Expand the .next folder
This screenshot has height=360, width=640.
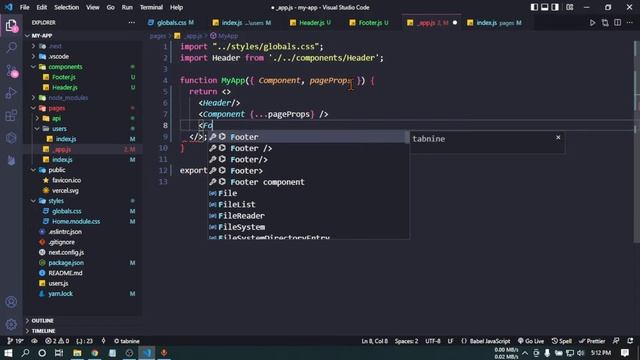pos(55,46)
